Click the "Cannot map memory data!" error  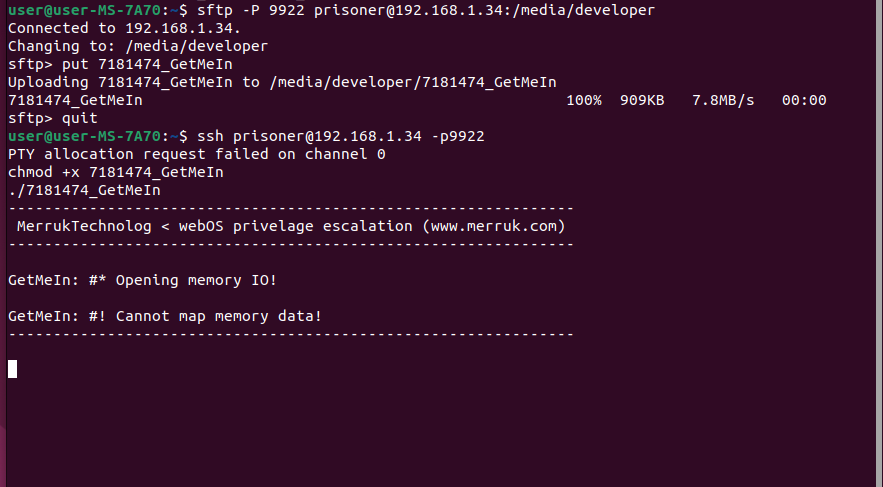click(x=218, y=316)
